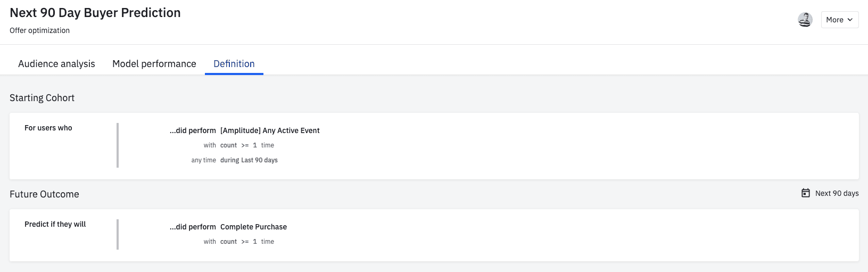Switch to the Audience analysis tab
This screenshot has height=272, width=868.
pyautogui.click(x=56, y=64)
